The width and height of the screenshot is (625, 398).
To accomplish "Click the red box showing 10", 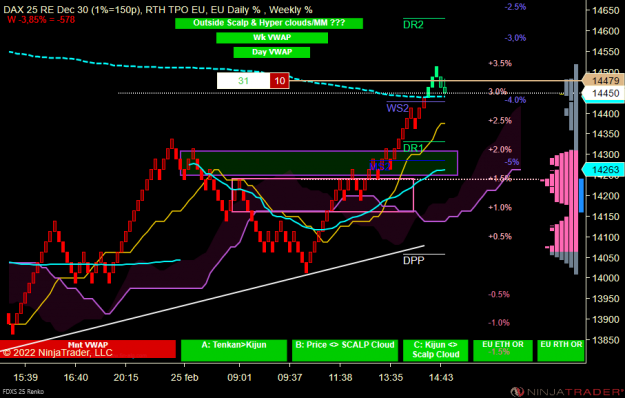I will tap(279, 81).
